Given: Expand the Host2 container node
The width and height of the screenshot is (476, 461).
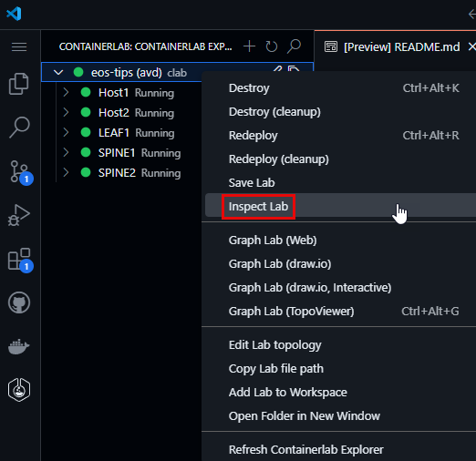Looking at the screenshot, I should (x=66, y=112).
